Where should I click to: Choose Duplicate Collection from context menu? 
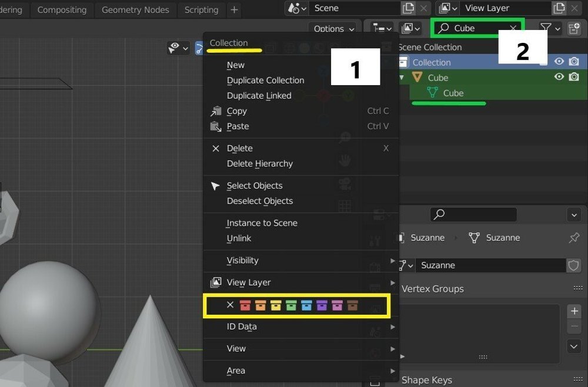[265, 80]
